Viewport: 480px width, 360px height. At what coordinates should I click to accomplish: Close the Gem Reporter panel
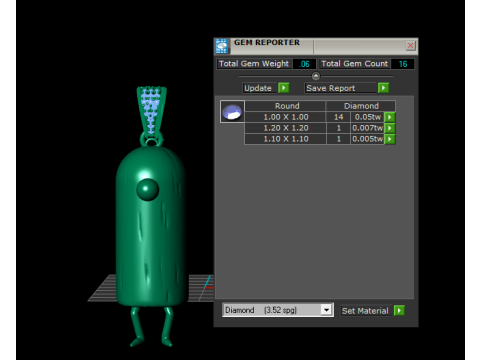[410, 45]
